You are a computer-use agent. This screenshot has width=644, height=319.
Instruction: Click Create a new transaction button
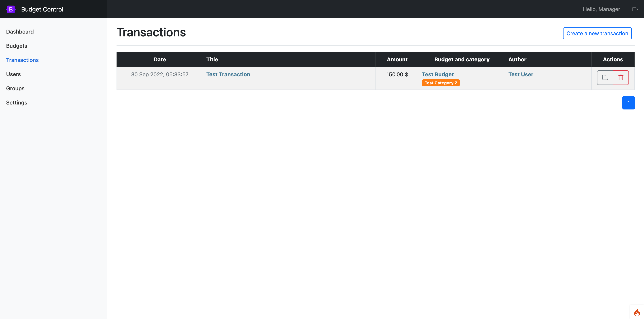coord(597,34)
